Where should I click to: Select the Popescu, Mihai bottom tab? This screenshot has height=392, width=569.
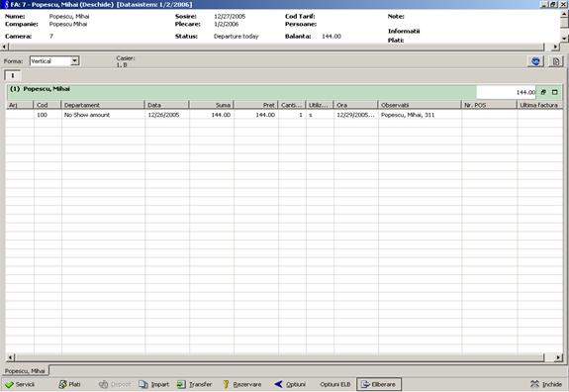click(x=25, y=371)
